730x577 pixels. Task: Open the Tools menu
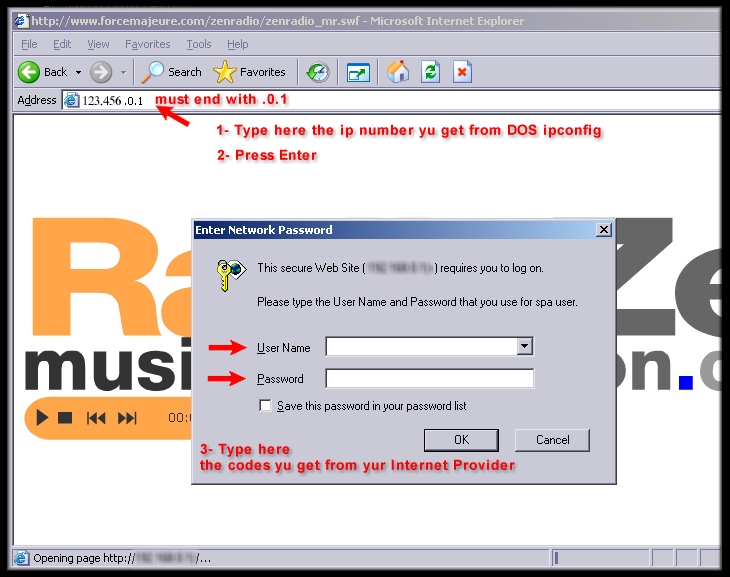pos(199,44)
